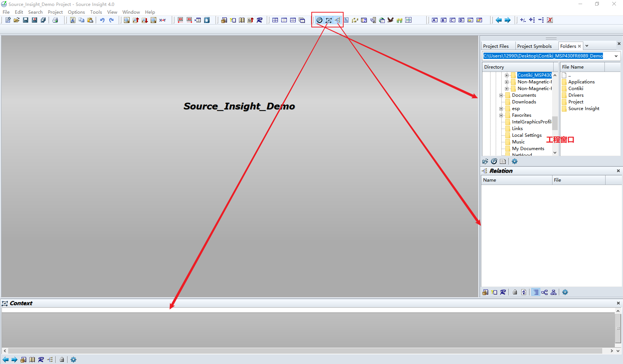This screenshot has width=623, height=364.
Task: Toggle the Relation outline view layout
Action: (535, 292)
